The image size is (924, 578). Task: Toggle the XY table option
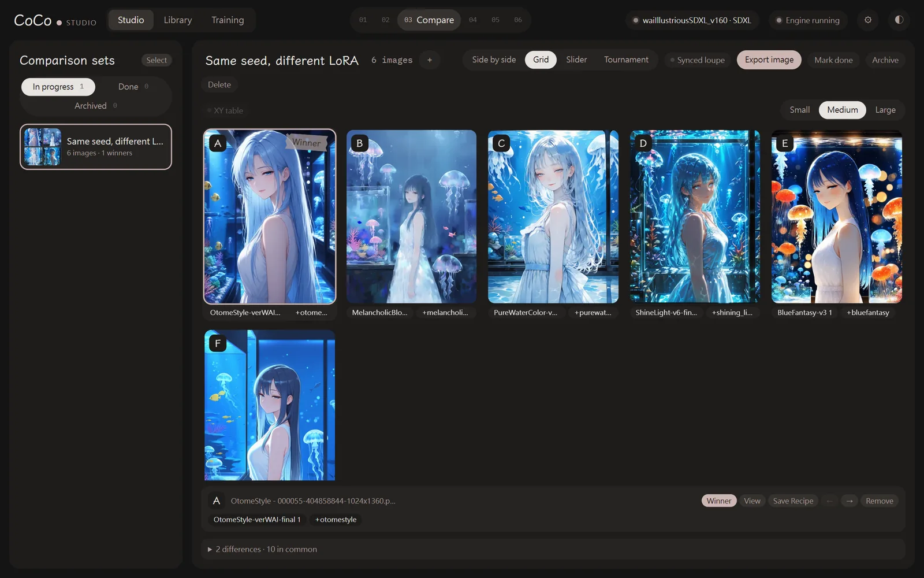(x=225, y=110)
